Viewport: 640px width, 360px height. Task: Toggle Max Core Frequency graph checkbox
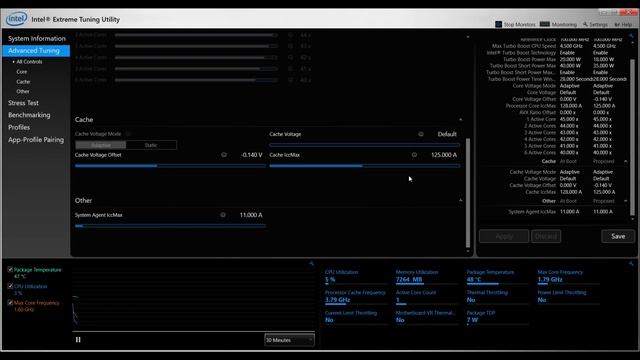(x=10, y=303)
